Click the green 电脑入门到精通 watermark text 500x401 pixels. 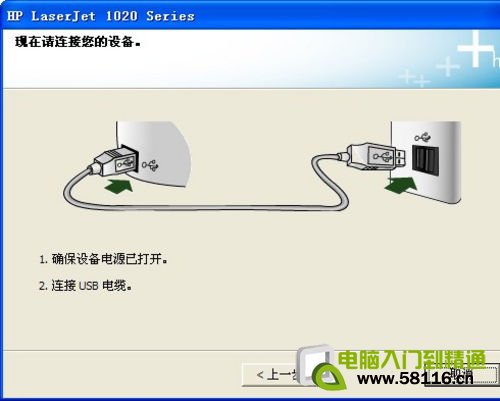click(412, 360)
